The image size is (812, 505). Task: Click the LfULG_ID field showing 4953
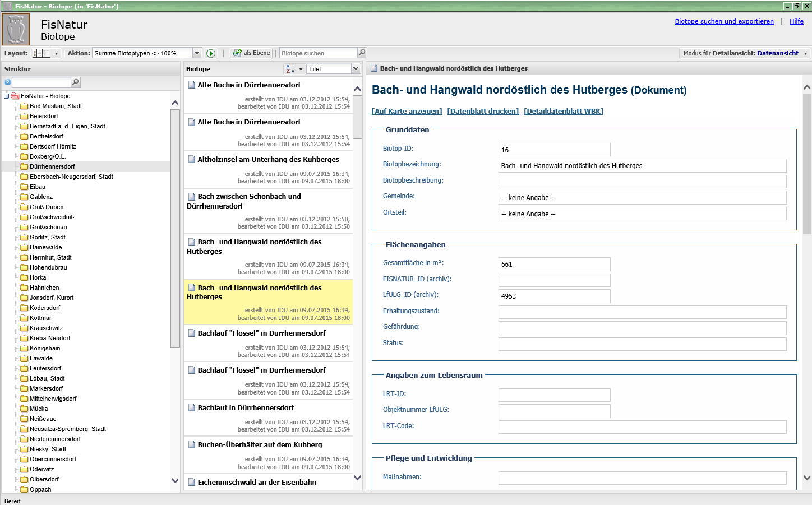(554, 296)
